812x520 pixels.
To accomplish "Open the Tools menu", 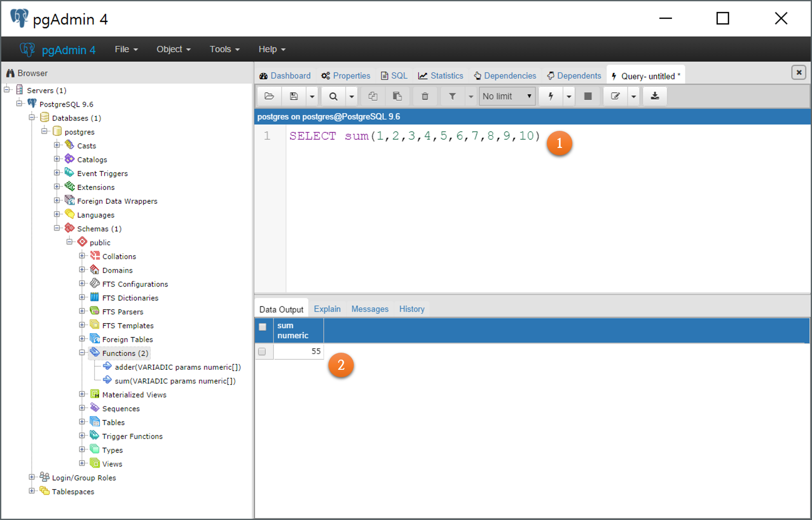I will click(x=224, y=49).
